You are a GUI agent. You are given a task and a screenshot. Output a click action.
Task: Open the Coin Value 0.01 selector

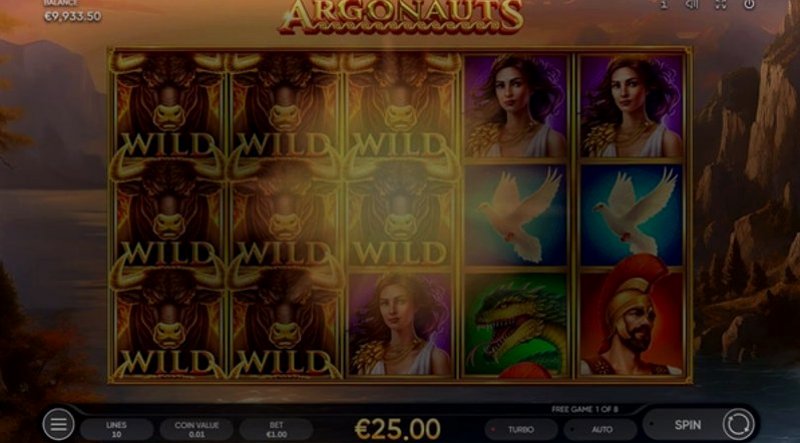(x=196, y=430)
